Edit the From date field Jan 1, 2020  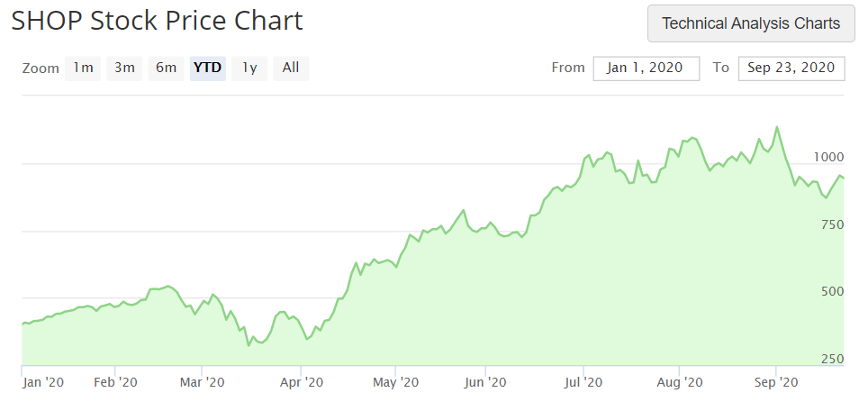[646, 69]
